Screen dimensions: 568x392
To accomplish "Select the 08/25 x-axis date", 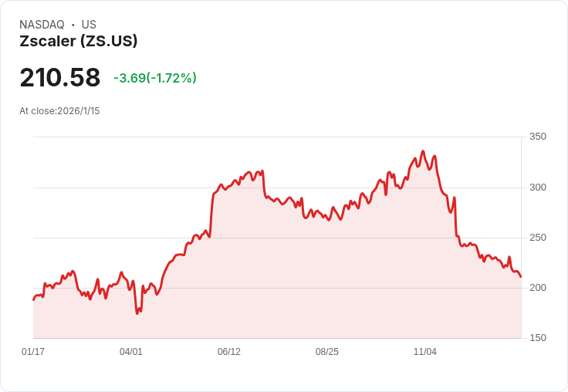I will click(327, 352).
